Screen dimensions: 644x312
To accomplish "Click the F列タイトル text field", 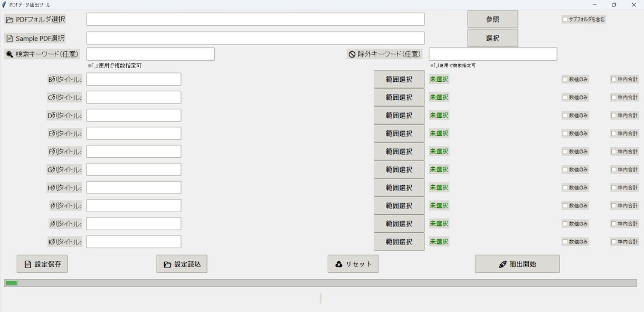I will tap(134, 152).
